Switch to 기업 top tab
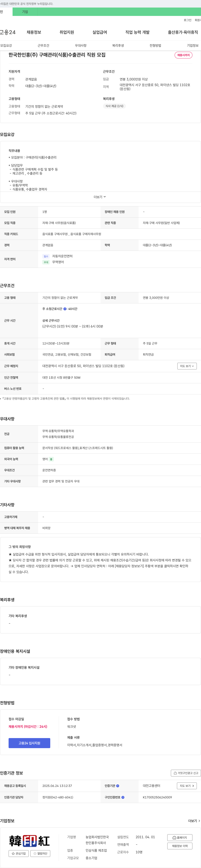The width and height of the screenshot is (201, 868). tap(25, 12)
